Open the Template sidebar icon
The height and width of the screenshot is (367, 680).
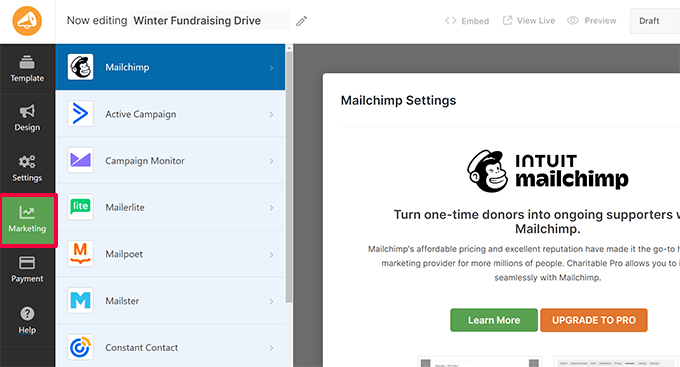pos(27,62)
